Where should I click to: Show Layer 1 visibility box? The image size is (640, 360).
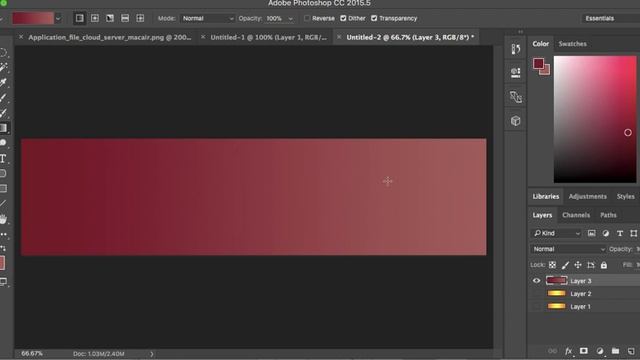(536, 307)
